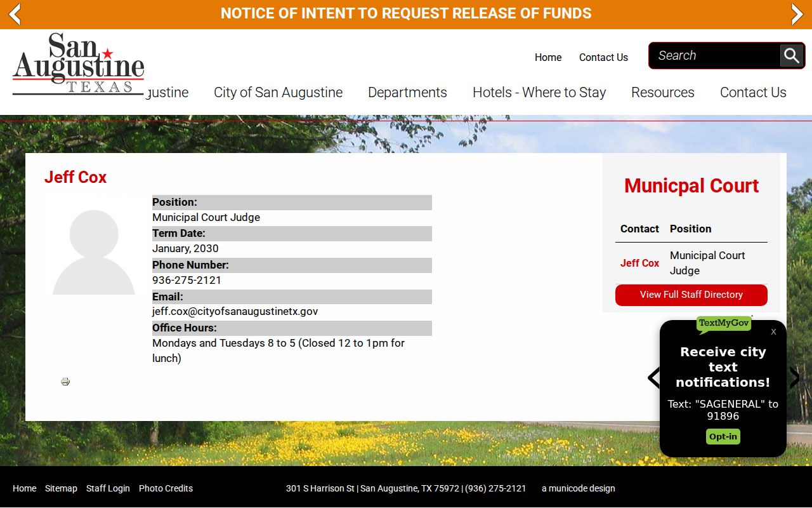Select the Municpal Court sidebar heading
Viewport: 812px width, 508px height.
[691, 185]
